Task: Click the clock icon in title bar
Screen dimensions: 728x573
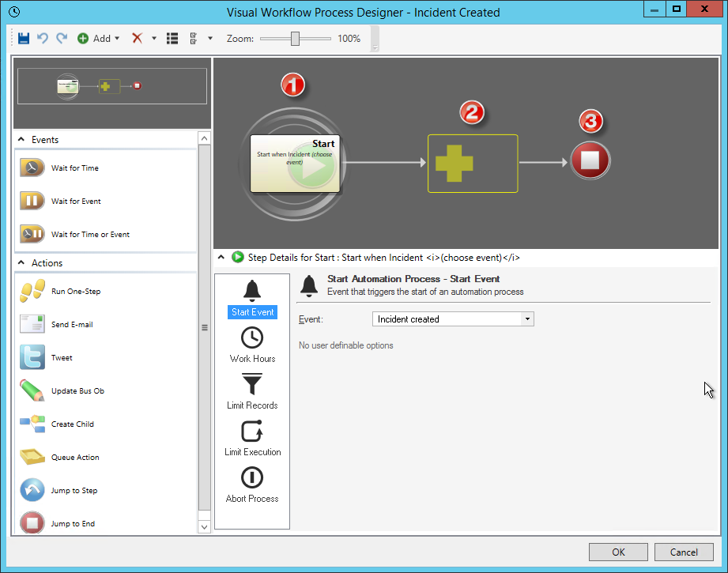Action: (14, 12)
